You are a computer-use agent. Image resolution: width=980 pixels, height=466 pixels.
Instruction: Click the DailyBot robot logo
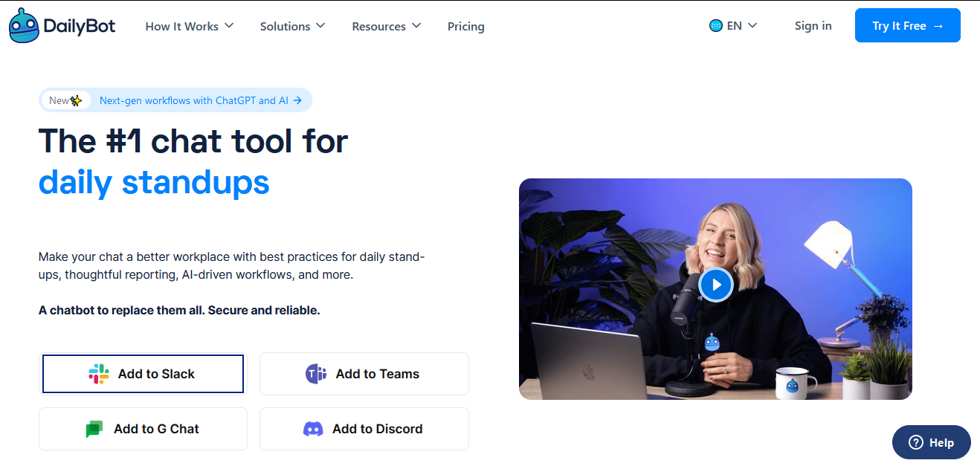(24, 26)
